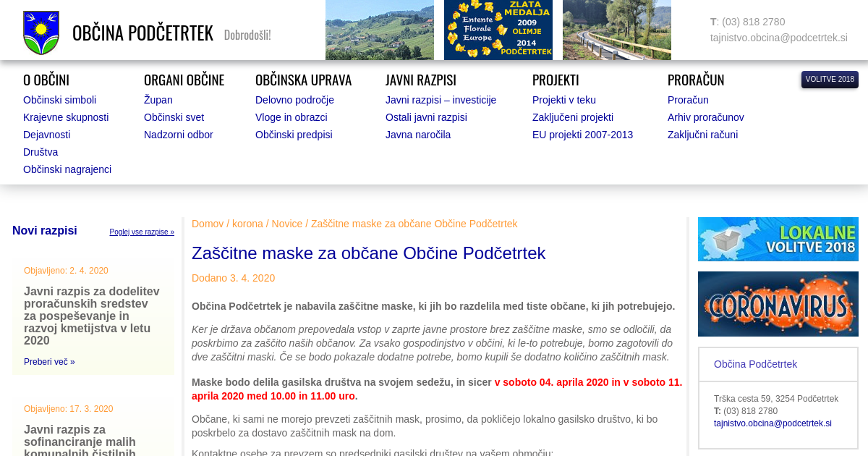The image size is (868, 456).
Task: Click Preberi več under kmetijstva razpis
Action: click(x=49, y=362)
